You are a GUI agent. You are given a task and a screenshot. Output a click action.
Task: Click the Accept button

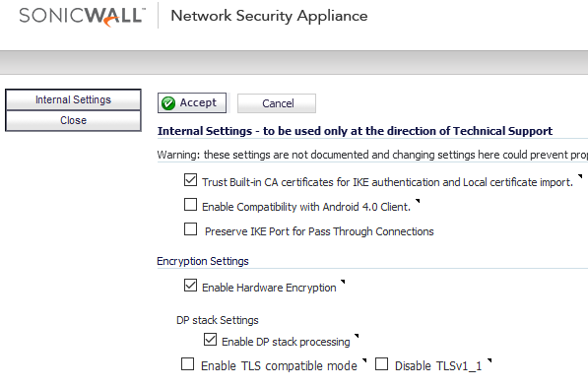tap(192, 102)
